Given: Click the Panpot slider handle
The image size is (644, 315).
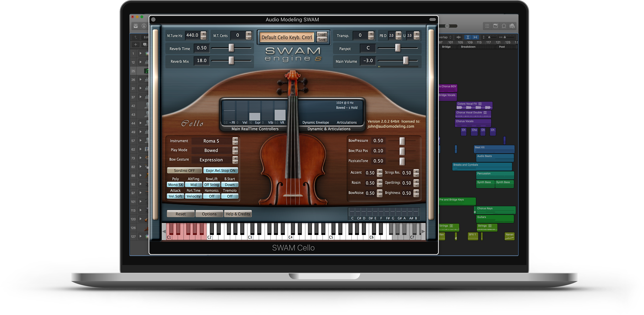Looking at the screenshot, I should point(398,48).
